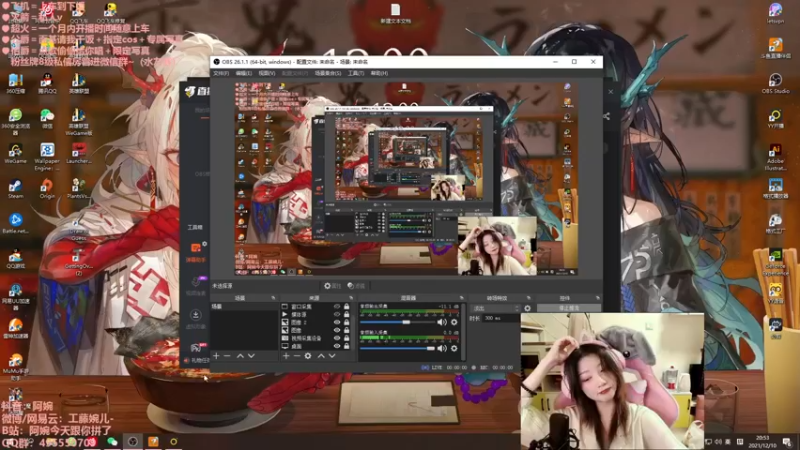Mute the second mixer channel speaker icon
Viewport: 800px width, 450px height.
(442, 348)
